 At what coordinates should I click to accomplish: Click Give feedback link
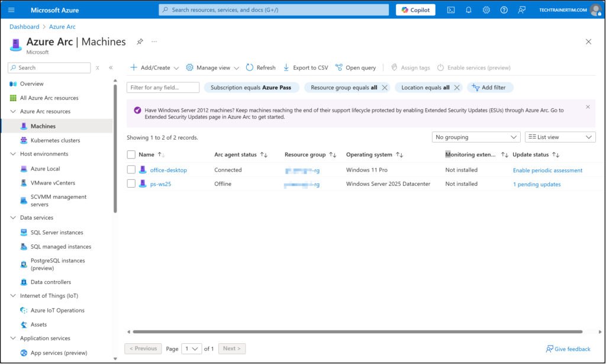pos(568,349)
